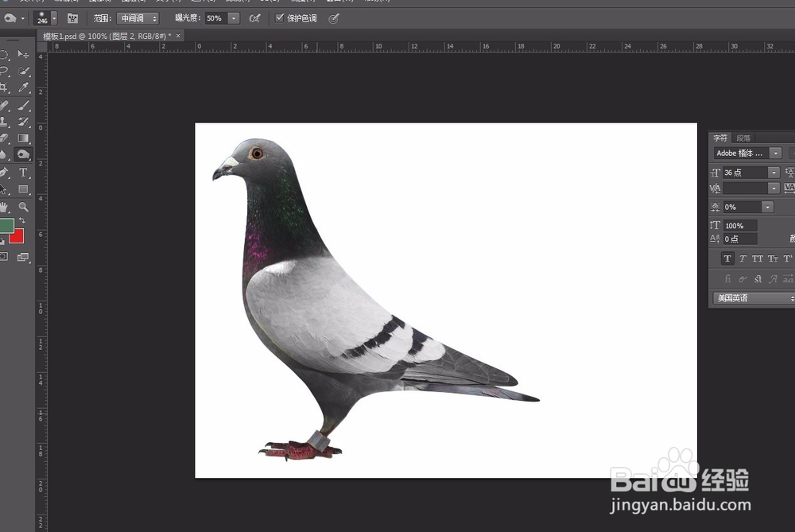
Task: Switch to the 段落 tab
Action: [x=743, y=138]
